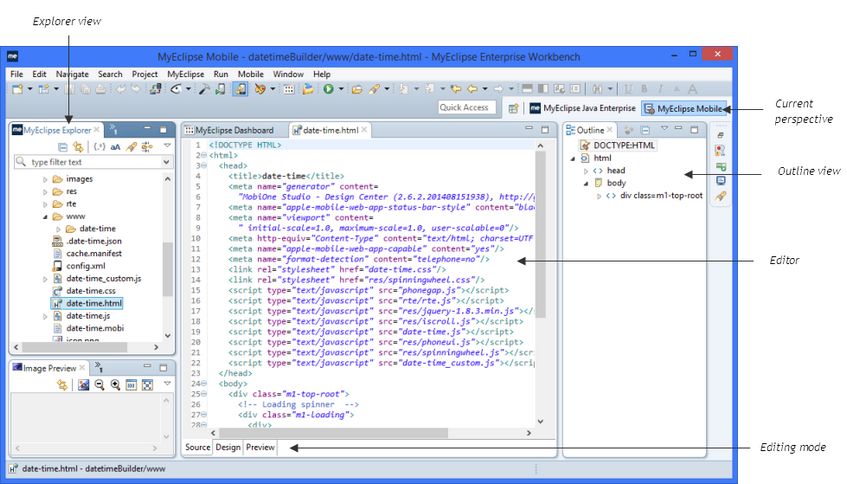Click the paint palette toolbar icon
The image size is (847, 484).
click(260, 89)
